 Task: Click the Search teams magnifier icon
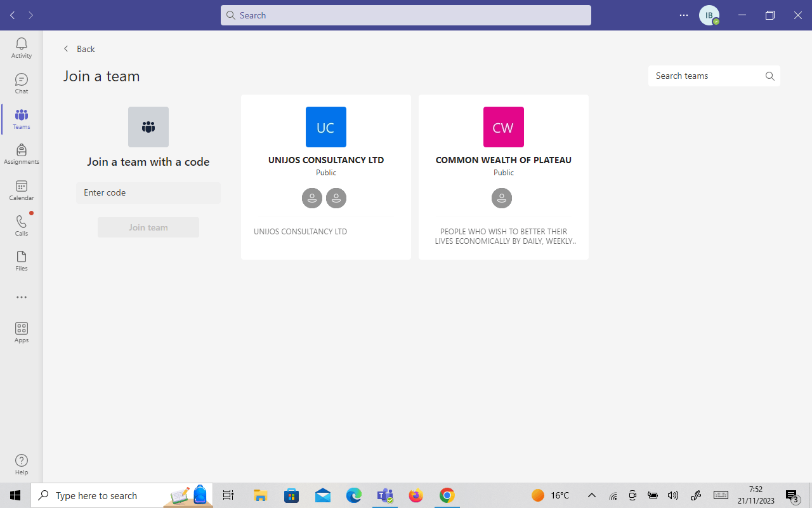click(770, 76)
